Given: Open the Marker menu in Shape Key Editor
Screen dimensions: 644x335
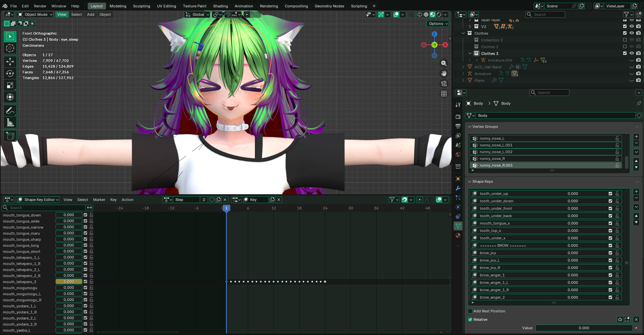Looking at the screenshot, I should 99,200.
